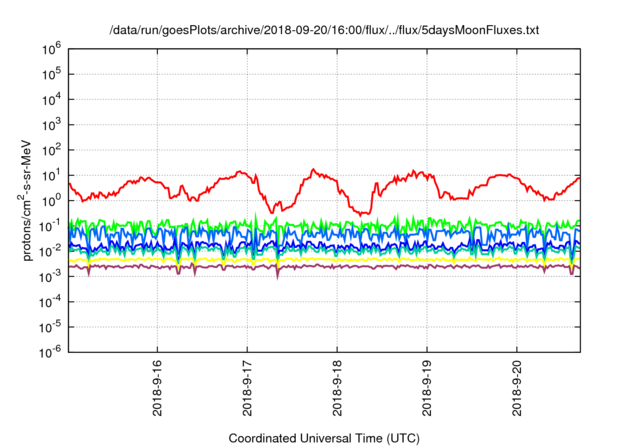This screenshot has height=448, width=640.
Task: Click the 10^1 y-axis label
Action: point(51,176)
